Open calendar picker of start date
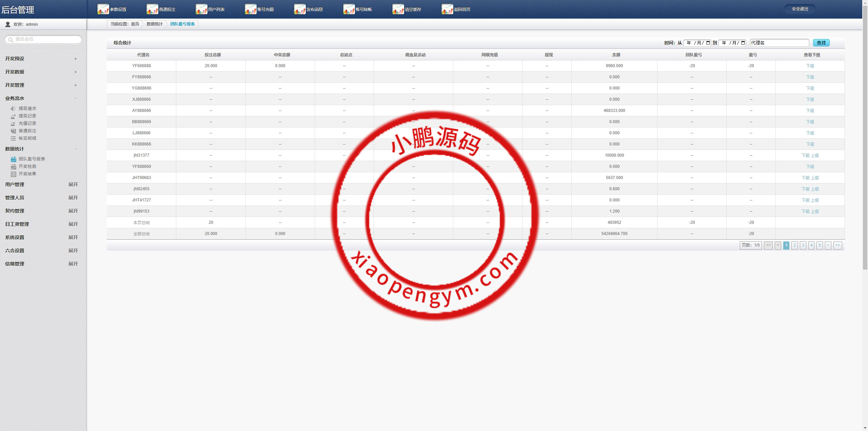The image size is (868, 431). 708,43
